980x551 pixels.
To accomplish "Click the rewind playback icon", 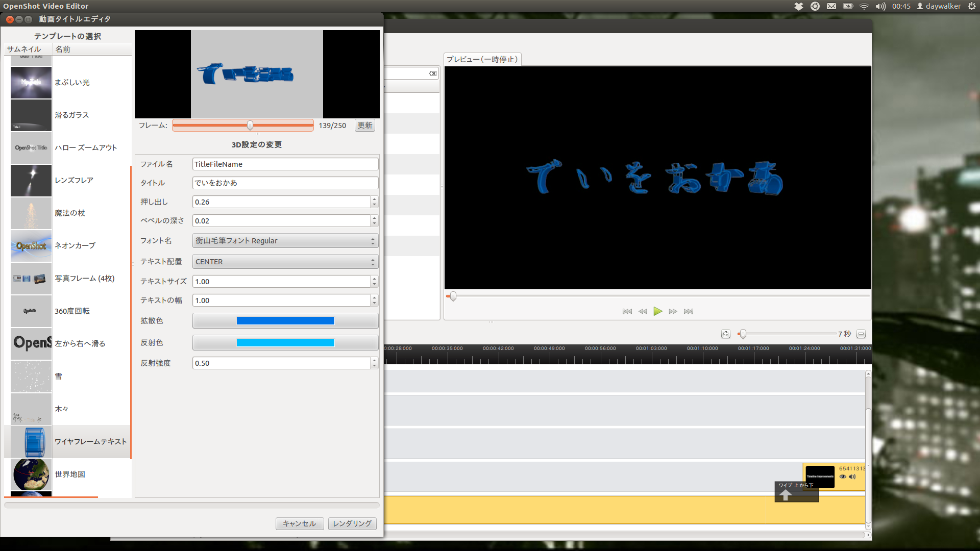I will click(x=643, y=312).
